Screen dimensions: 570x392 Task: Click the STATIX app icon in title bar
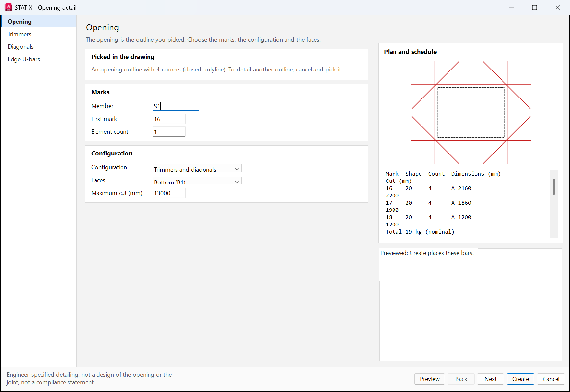click(8, 7)
